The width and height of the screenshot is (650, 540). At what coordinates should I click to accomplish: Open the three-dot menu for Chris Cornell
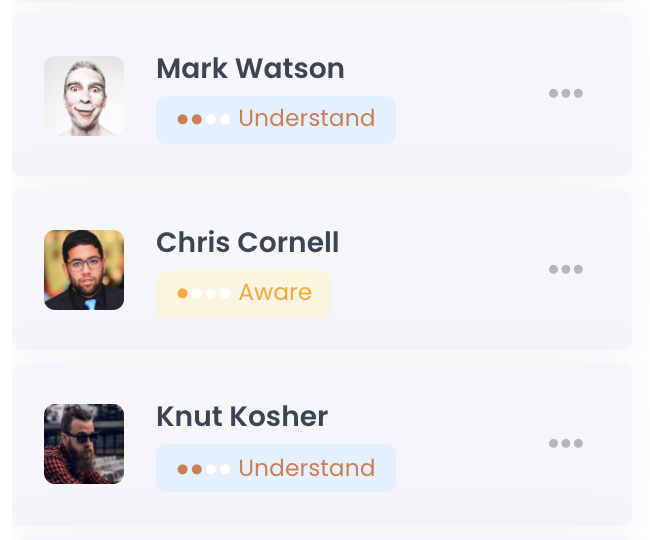[x=565, y=269]
